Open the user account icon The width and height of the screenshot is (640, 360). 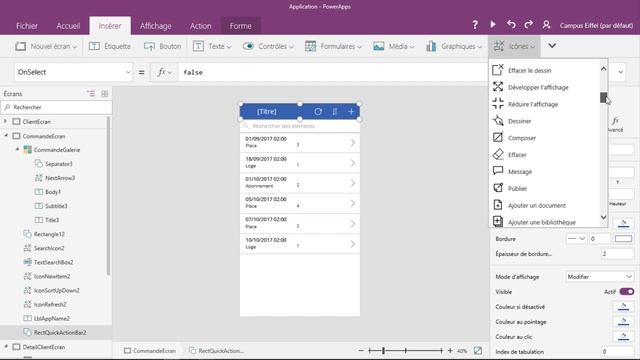[x=546, y=25]
